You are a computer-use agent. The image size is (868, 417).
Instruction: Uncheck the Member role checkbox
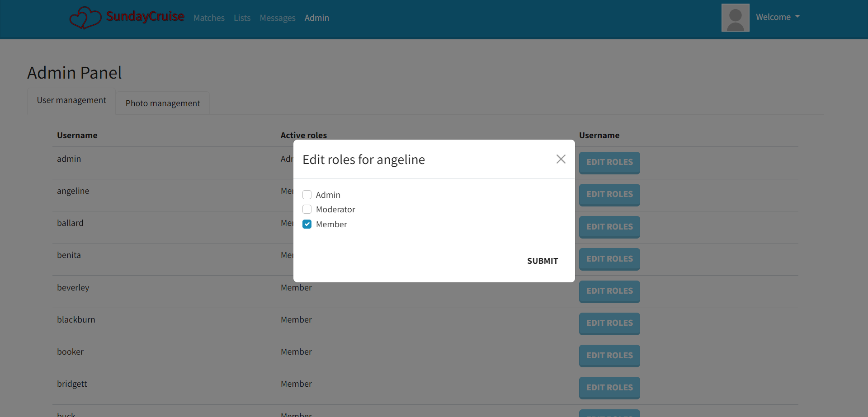point(307,224)
